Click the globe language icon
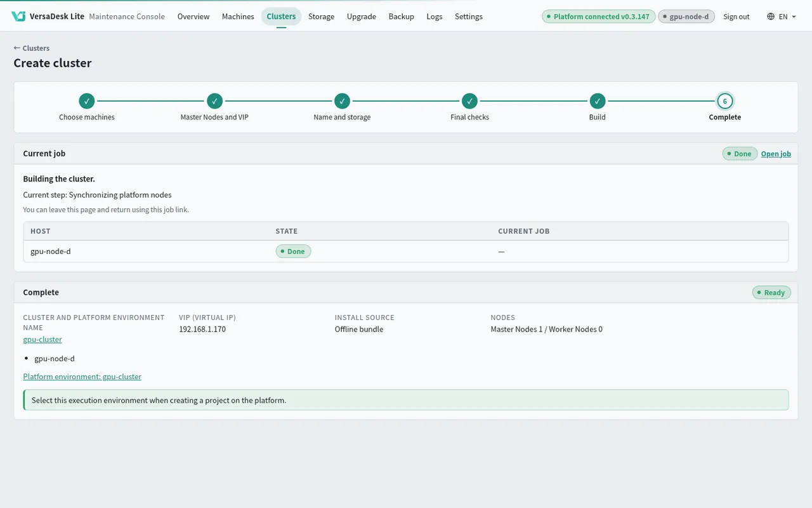Viewport: 812px width, 508px height. pos(771,17)
